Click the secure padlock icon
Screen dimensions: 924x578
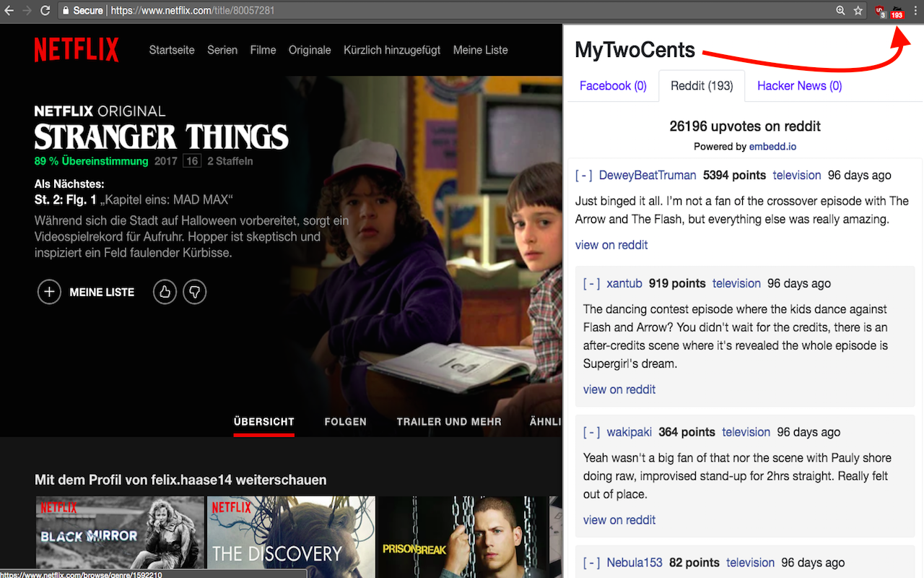(66, 11)
